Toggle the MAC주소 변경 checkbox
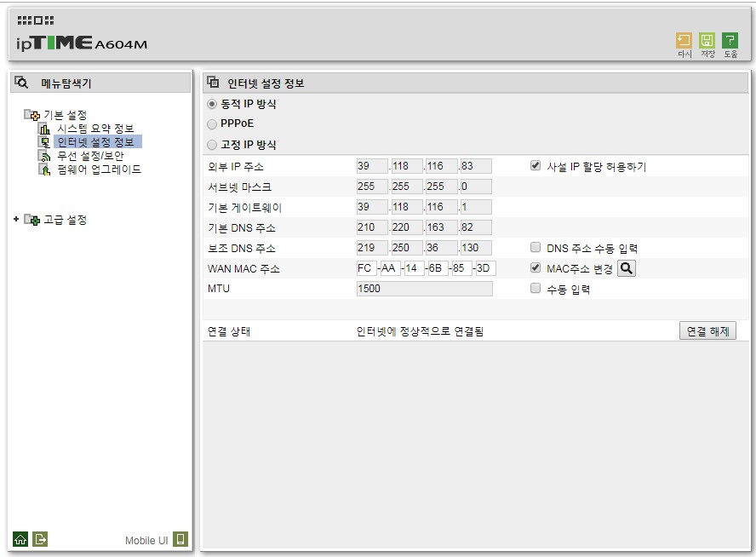 point(535,267)
